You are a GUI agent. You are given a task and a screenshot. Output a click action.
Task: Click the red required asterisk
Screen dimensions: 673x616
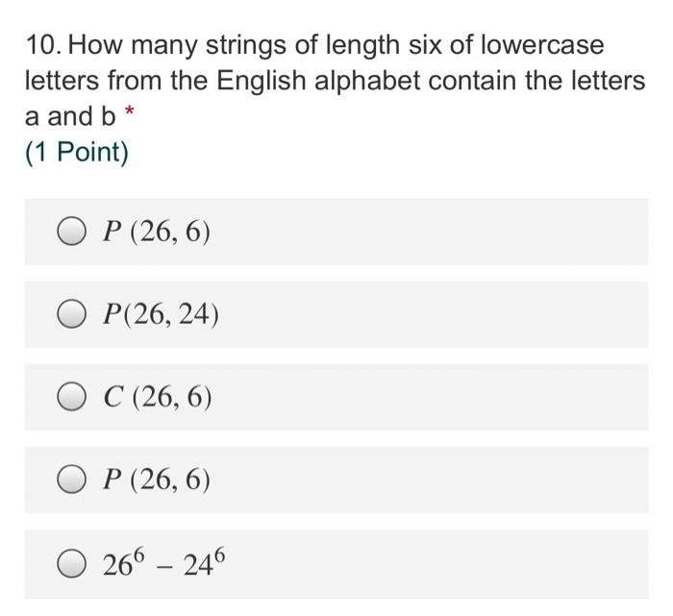(129, 112)
